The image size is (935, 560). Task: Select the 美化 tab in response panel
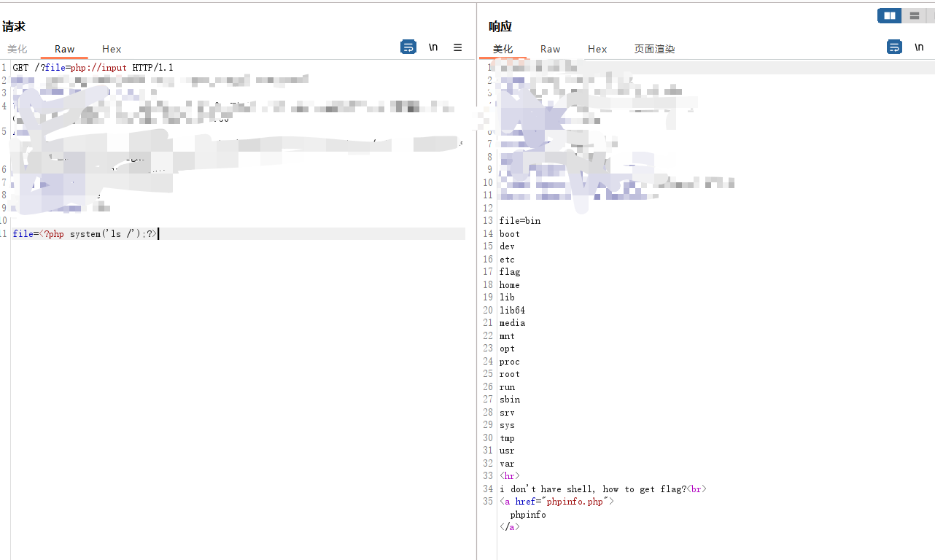(x=503, y=49)
